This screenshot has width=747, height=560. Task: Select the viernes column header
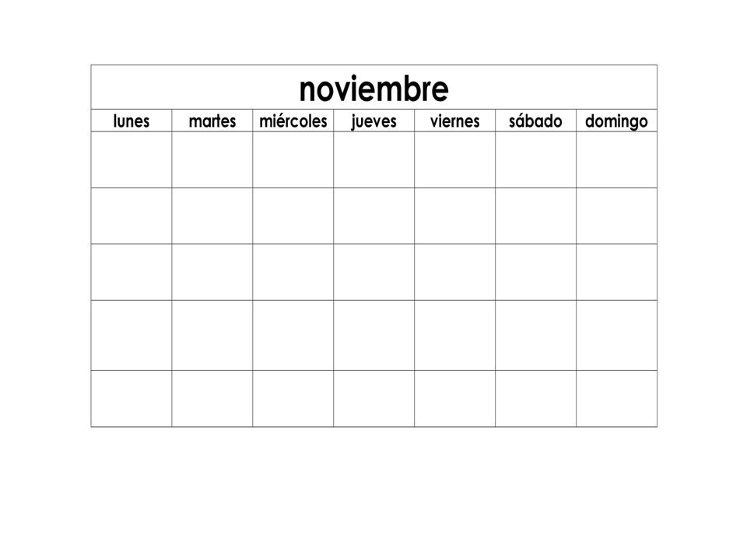pyautogui.click(x=455, y=121)
